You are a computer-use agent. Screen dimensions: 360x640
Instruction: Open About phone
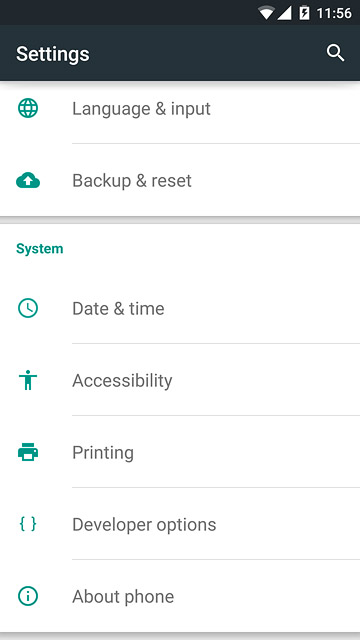point(180,596)
